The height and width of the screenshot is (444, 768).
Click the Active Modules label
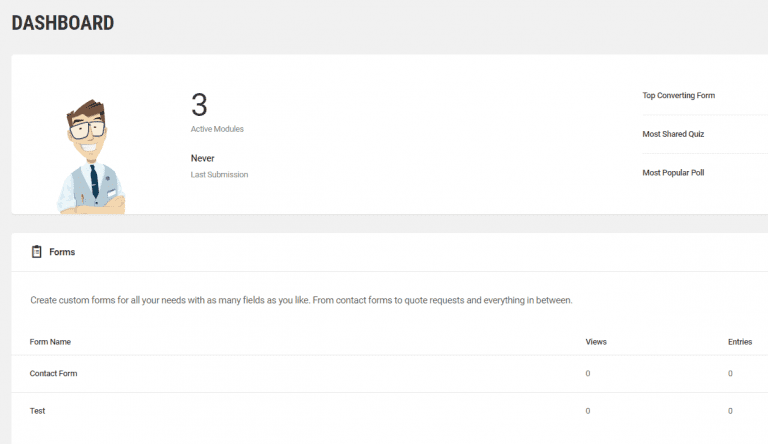click(x=217, y=129)
